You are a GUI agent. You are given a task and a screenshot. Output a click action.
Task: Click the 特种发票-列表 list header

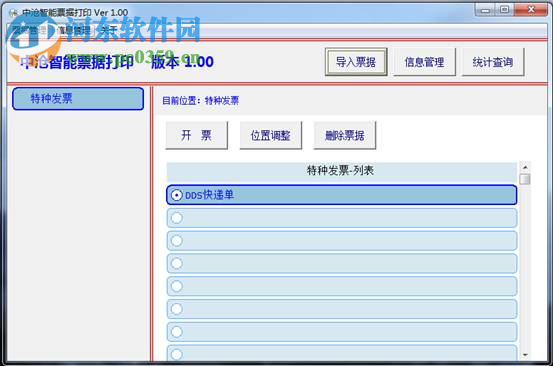pyautogui.click(x=341, y=171)
